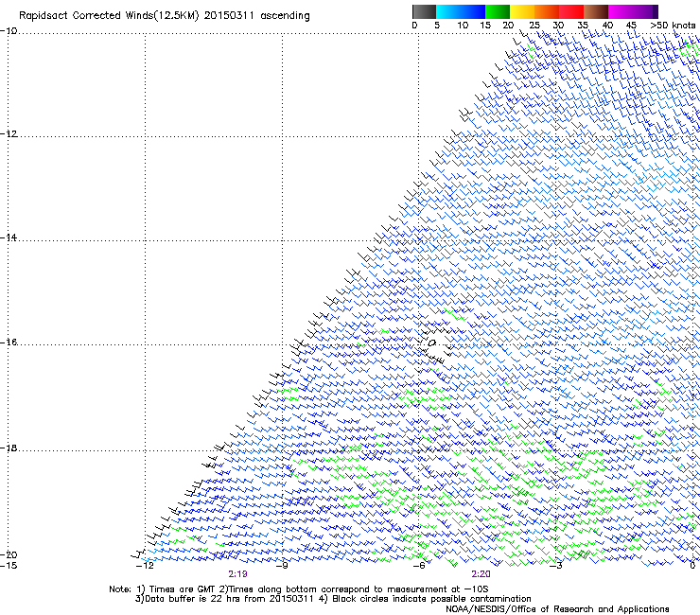
Task: Click the longitude label '0'
Action: click(x=692, y=566)
